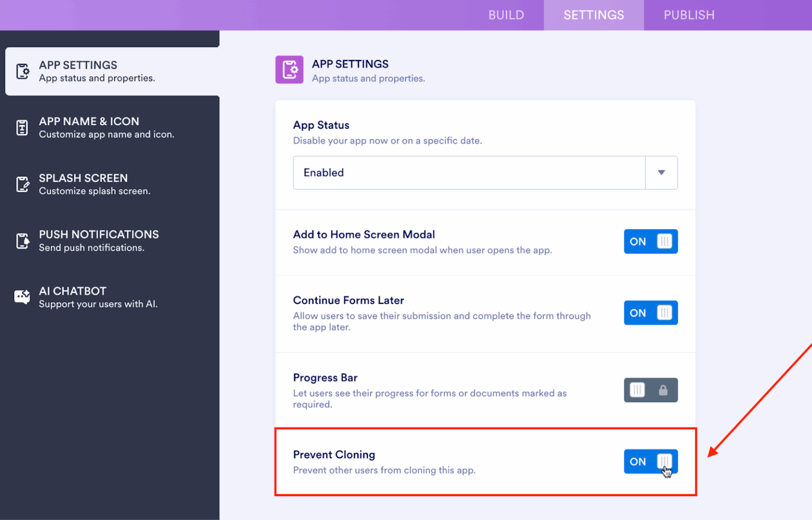Switch to the Build tab
812x520 pixels.
(506, 15)
